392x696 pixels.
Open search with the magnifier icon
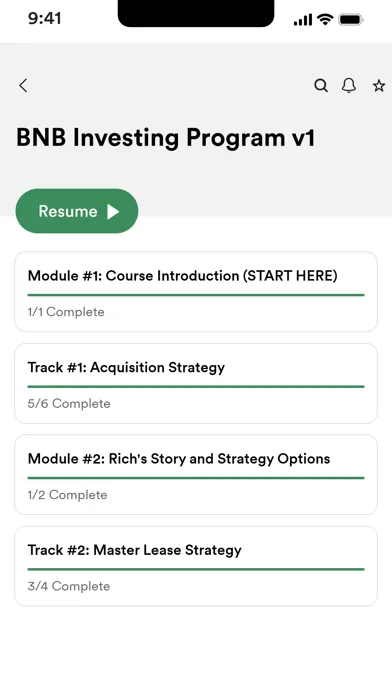click(x=321, y=85)
